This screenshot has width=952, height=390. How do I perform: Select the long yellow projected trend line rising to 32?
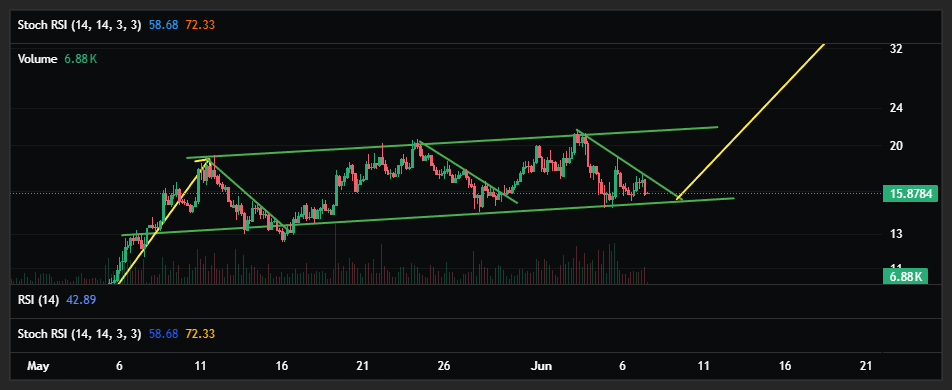(x=751, y=121)
